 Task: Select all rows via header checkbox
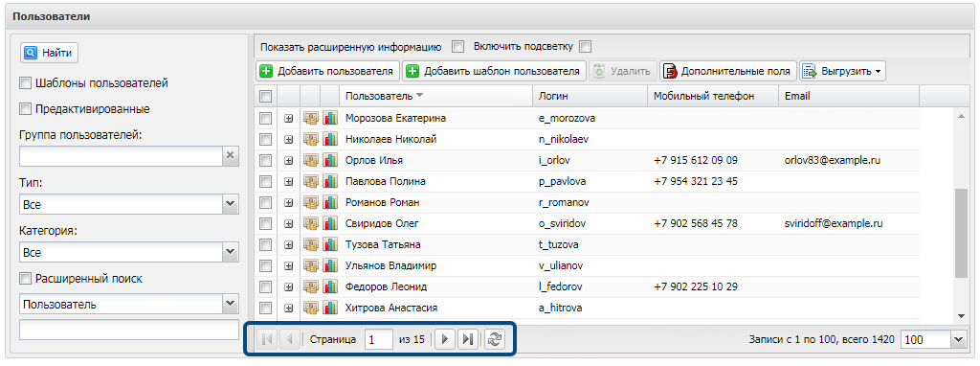pos(265,96)
